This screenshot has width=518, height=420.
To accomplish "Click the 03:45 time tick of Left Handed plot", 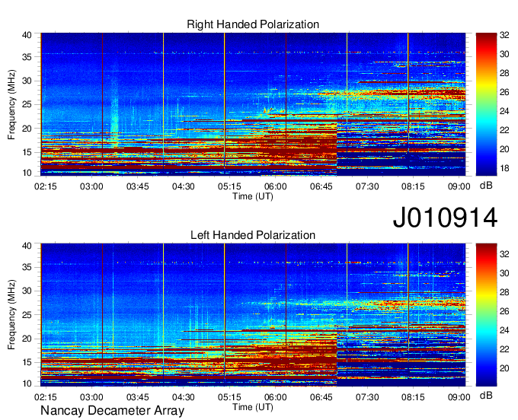I will (137, 397).
